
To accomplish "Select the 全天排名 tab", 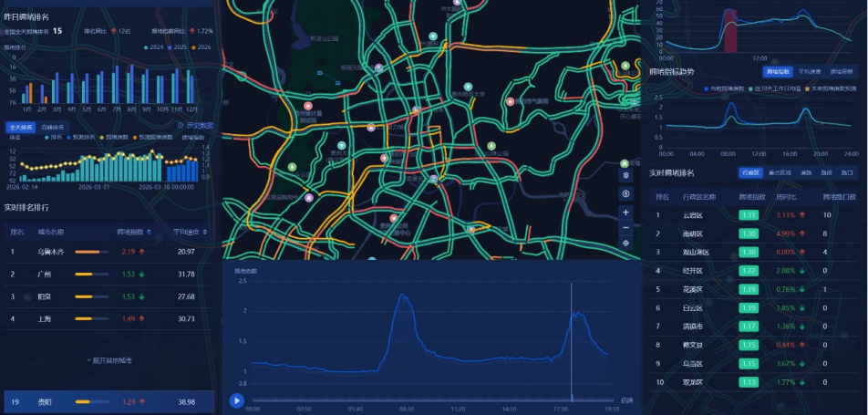I will pyautogui.click(x=20, y=127).
